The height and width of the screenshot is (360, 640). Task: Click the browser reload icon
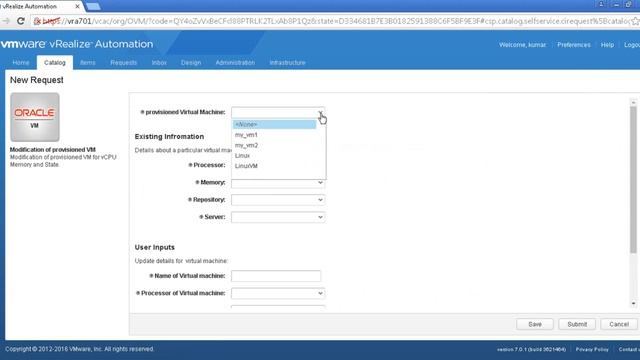20,21
